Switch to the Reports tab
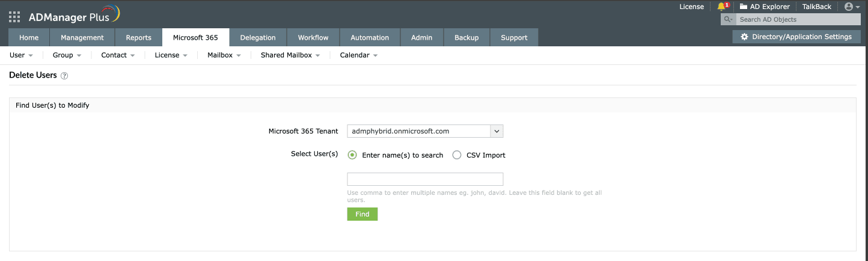Viewport: 868px width, 261px height. (138, 37)
